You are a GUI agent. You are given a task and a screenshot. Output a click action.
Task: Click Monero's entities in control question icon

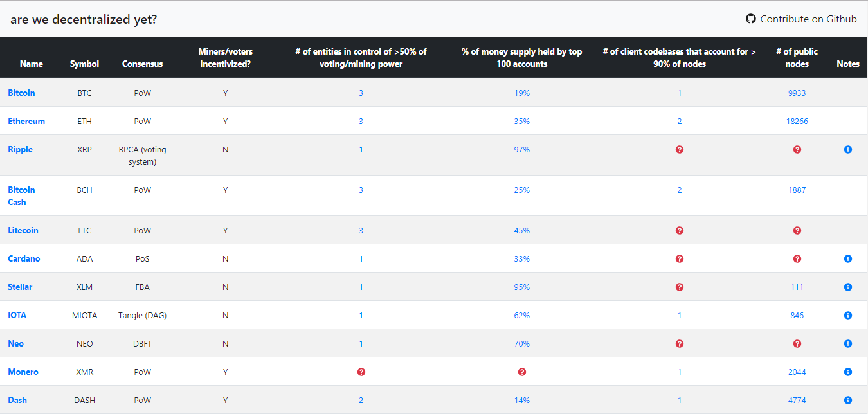click(361, 372)
